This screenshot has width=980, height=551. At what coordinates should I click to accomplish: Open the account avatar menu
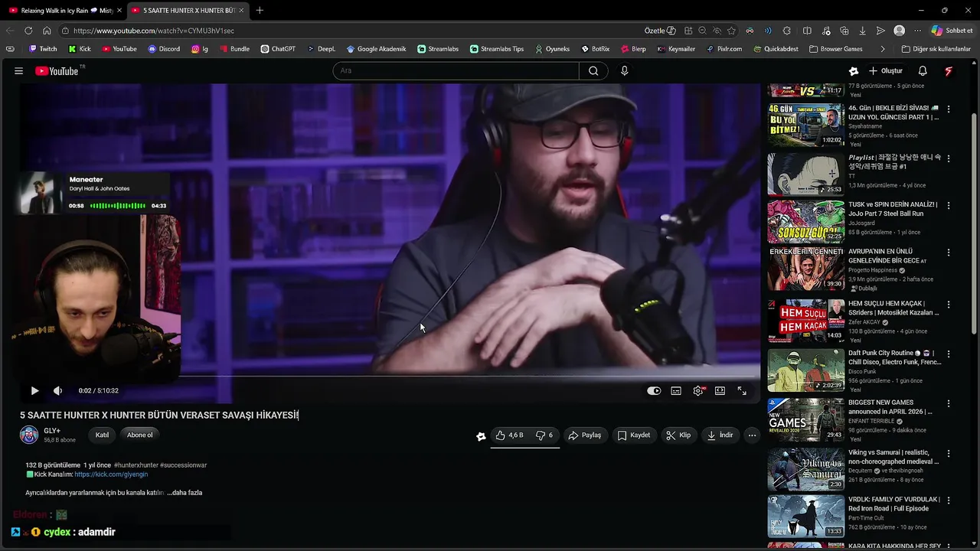[949, 70]
